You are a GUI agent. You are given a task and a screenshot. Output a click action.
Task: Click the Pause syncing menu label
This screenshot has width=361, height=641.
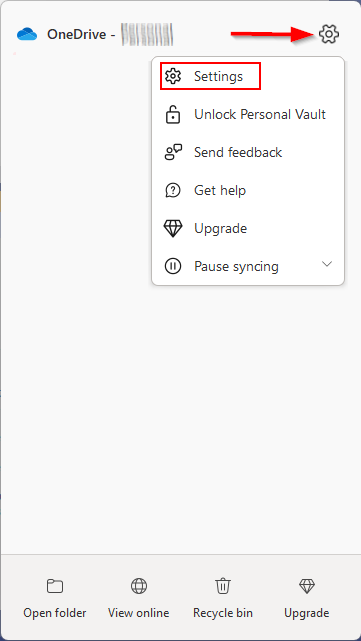point(236,267)
